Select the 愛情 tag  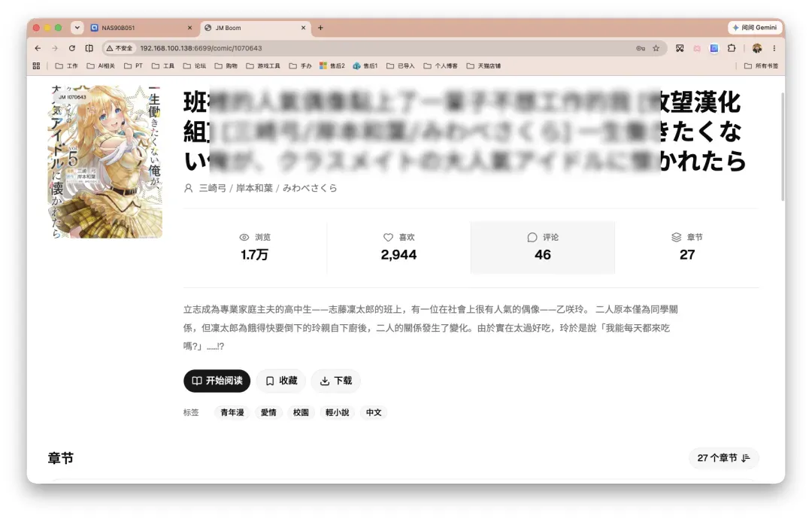pyautogui.click(x=268, y=412)
